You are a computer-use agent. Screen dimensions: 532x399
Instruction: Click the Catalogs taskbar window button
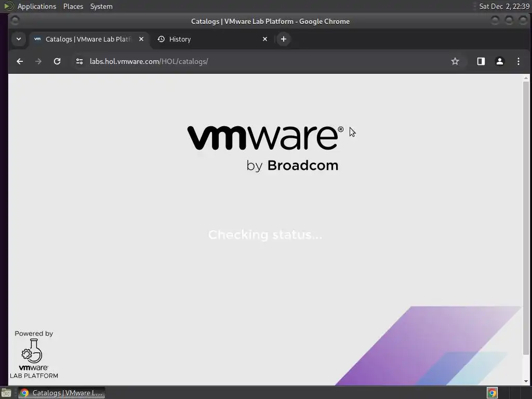click(61, 393)
